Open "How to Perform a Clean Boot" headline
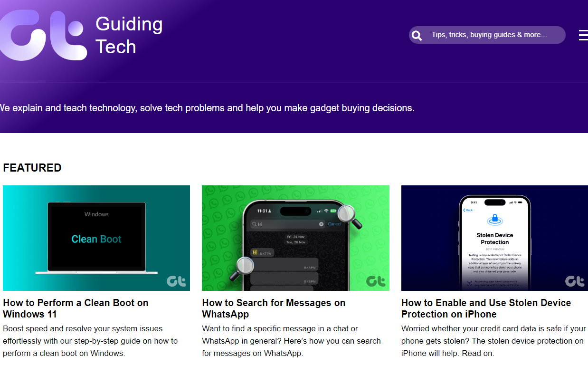Screen dimensions: 588x375 tap(76, 308)
